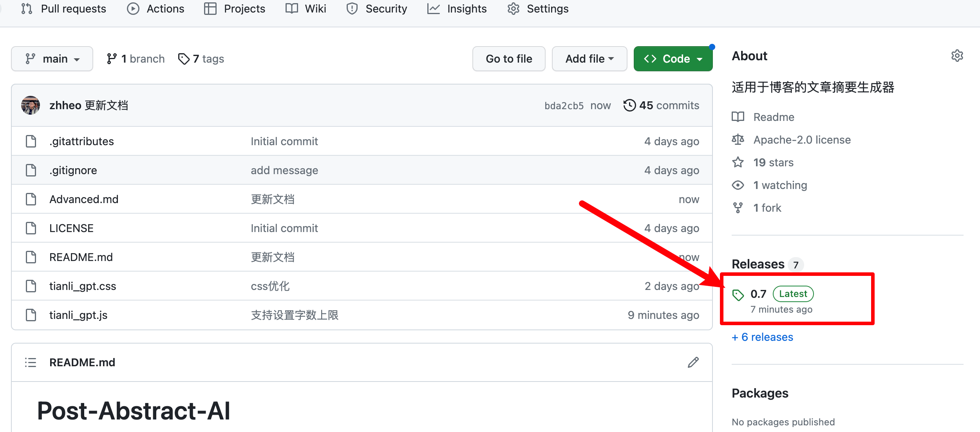Click the Go to file button
The width and height of the screenshot is (980, 432).
coord(508,59)
